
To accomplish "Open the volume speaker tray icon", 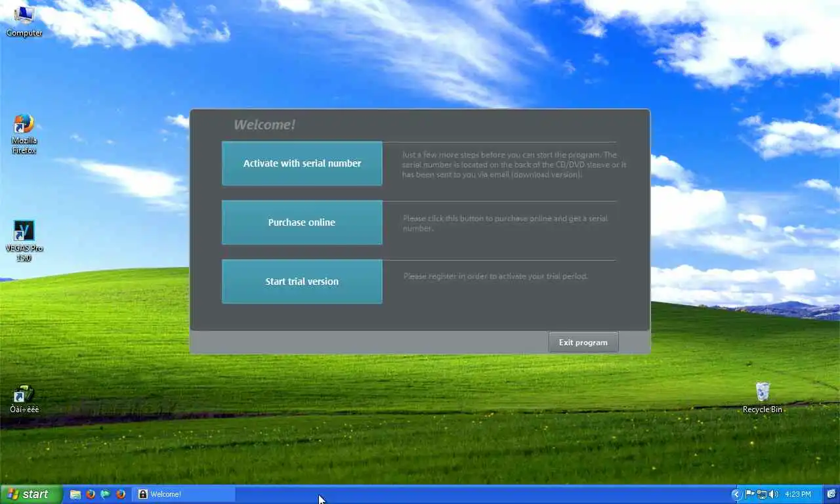I will pyautogui.click(x=773, y=494).
